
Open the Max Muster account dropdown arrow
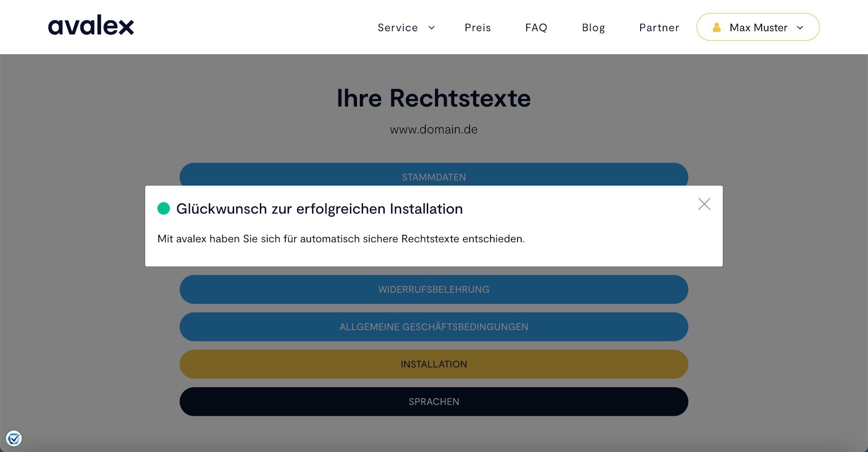[x=800, y=28]
